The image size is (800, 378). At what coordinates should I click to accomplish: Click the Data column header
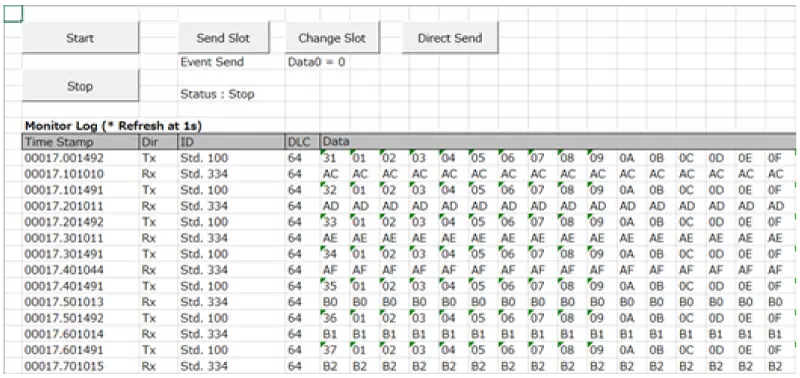pyautogui.click(x=558, y=141)
